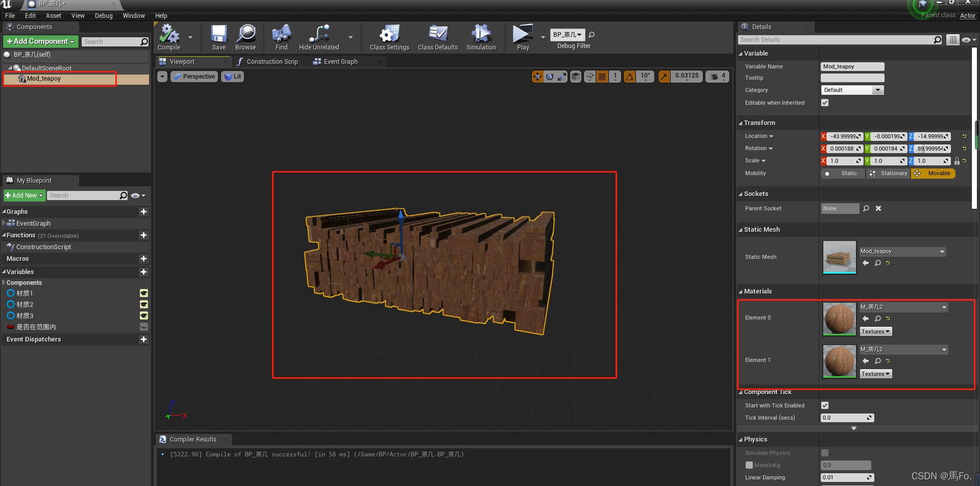
Task: Click the Hide Unrelated toolbar icon
Action: tap(319, 35)
